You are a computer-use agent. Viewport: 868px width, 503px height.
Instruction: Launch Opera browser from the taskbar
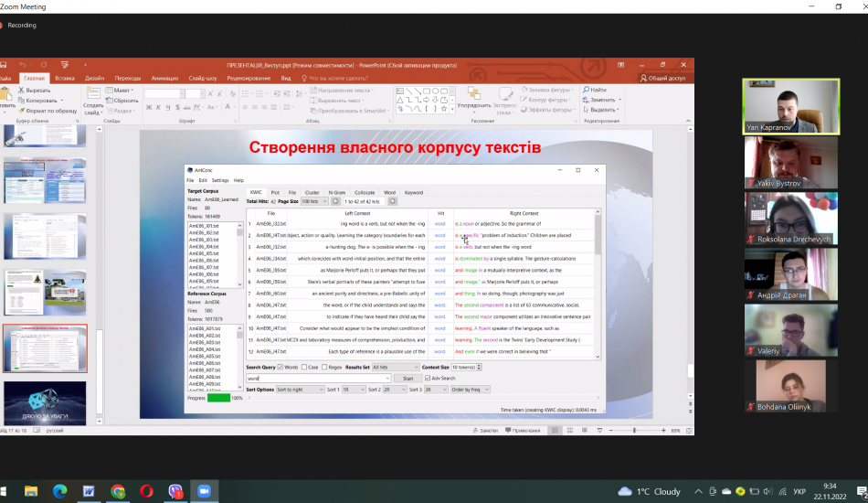click(146, 491)
